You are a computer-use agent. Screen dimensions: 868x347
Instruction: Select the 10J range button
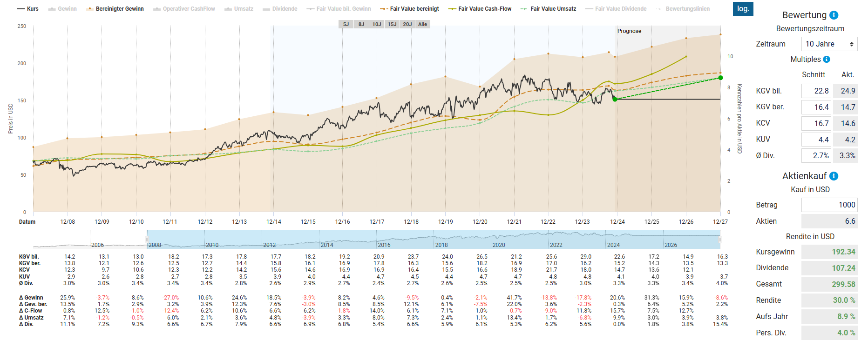point(377,24)
